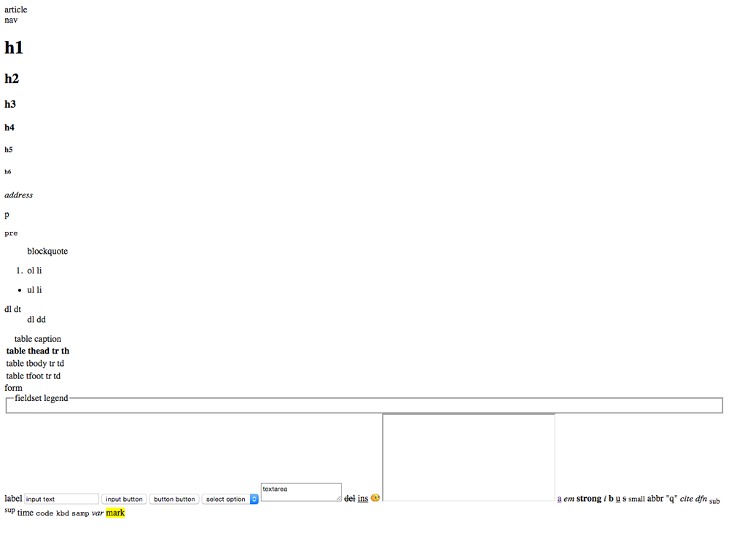Viewport: 729px width, 560px height.
Task: Focus the "input text" field
Action: coord(61,499)
